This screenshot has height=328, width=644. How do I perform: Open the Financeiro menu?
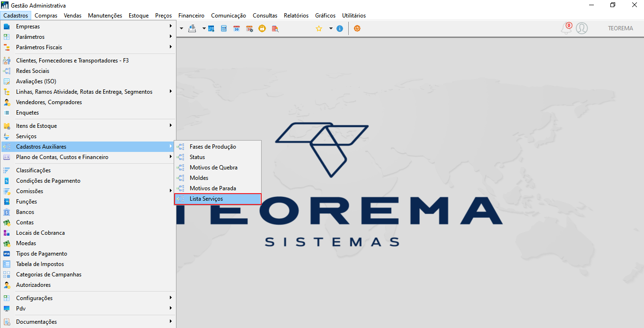click(192, 16)
